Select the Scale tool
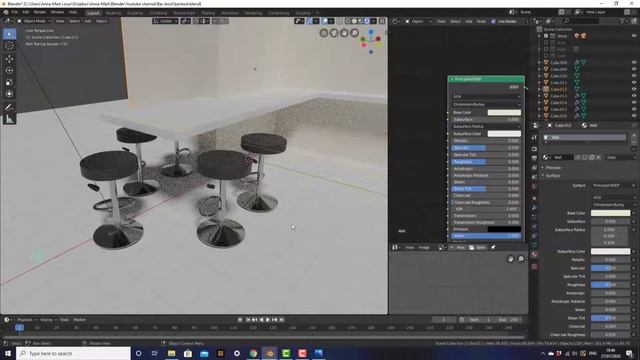Image resolution: width=640 pixels, height=360 pixels. 9,82
